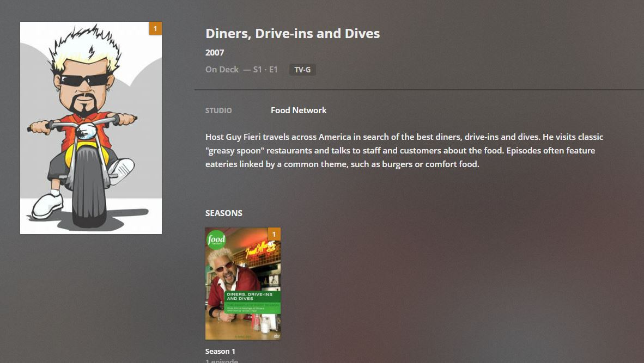Screen dimensions: 644x363
Task: Click the TV-G rating badge
Action: tap(302, 70)
